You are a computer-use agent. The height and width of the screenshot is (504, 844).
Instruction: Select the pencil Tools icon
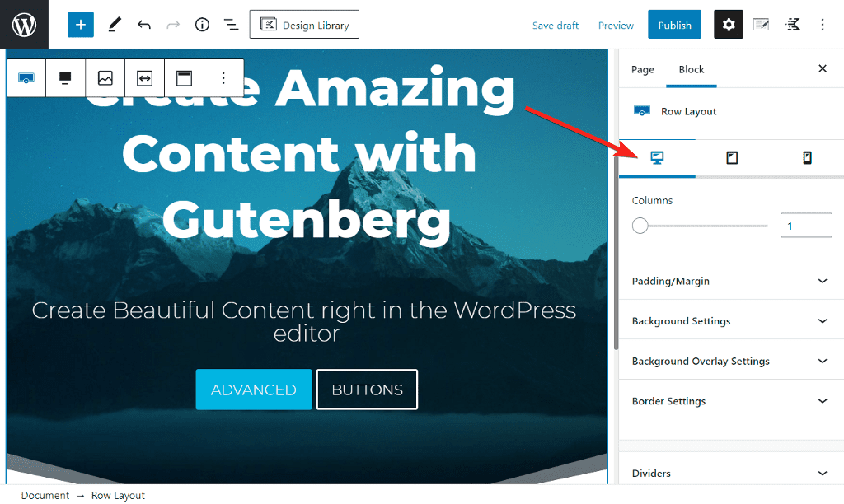click(114, 24)
